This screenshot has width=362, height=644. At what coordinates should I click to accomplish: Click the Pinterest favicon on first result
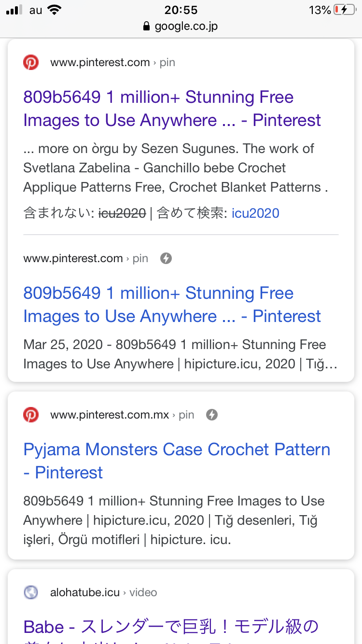pyautogui.click(x=31, y=62)
